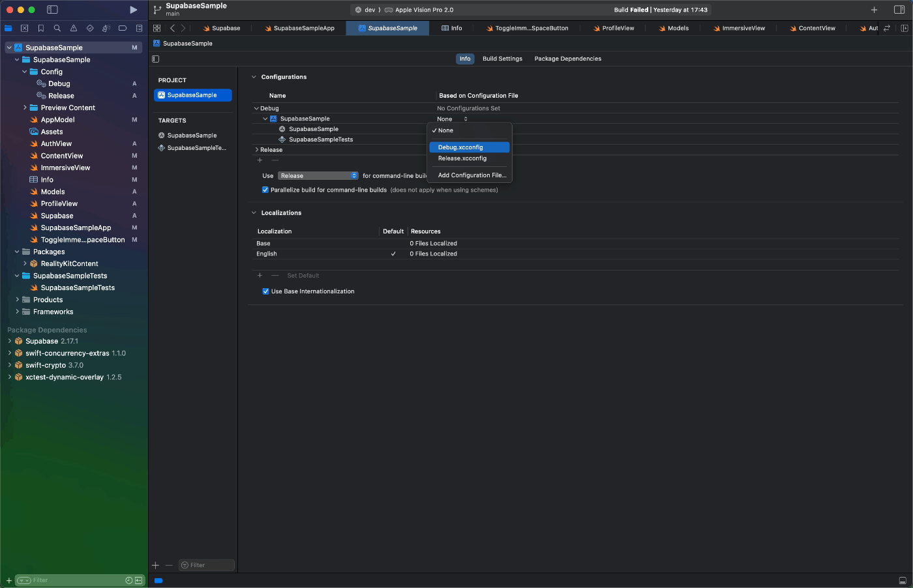Collapse the Debug configuration row
This screenshot has width=913, height=588.
pos(256,108)
